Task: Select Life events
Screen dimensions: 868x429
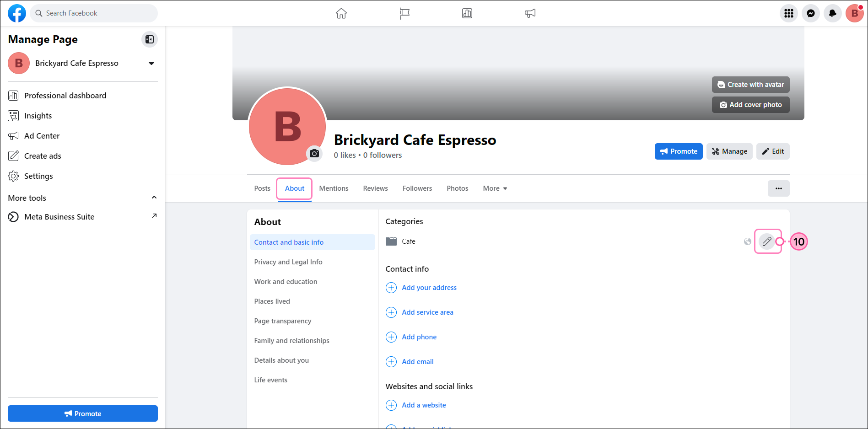Action: click(x=313, y=380)
